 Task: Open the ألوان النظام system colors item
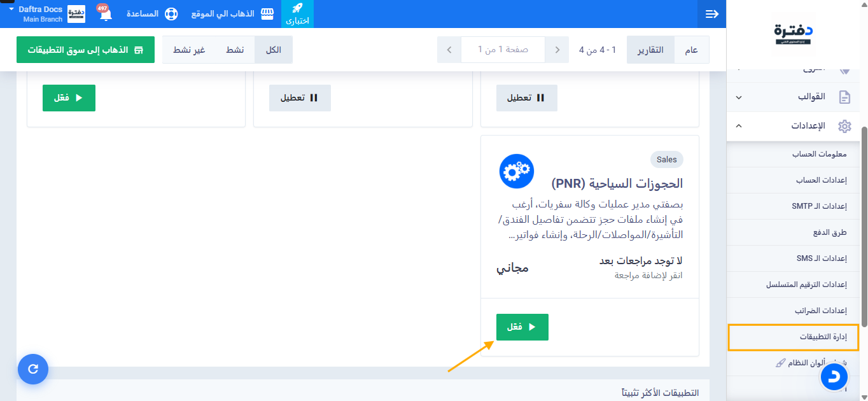pos(811,363)
